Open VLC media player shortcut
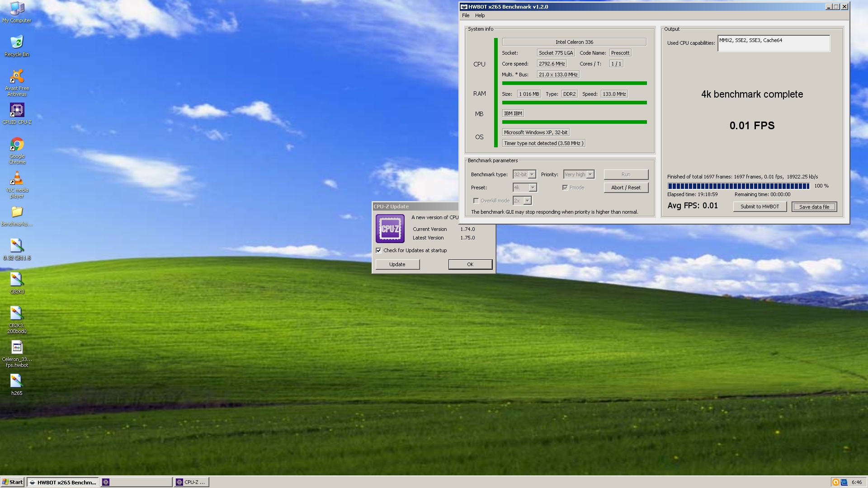The image size is (868, 488). pyautogui.click(x=17, y=185)
